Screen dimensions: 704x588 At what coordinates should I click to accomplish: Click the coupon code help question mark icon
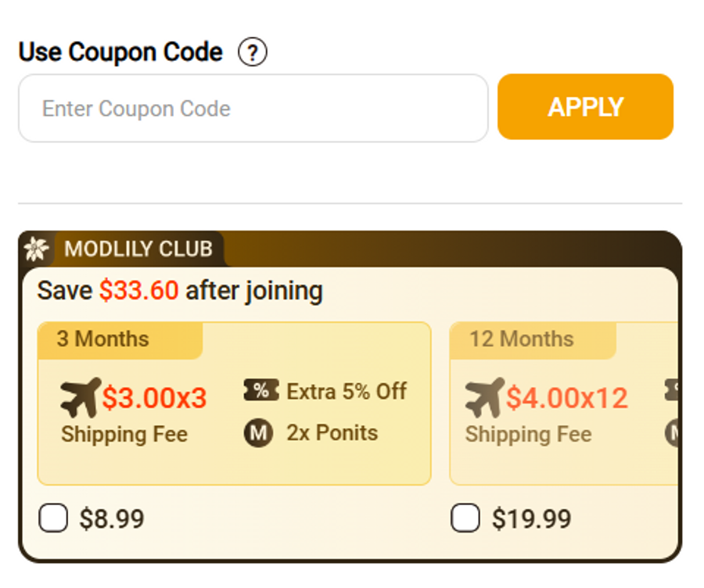click(x=252, y=53)
